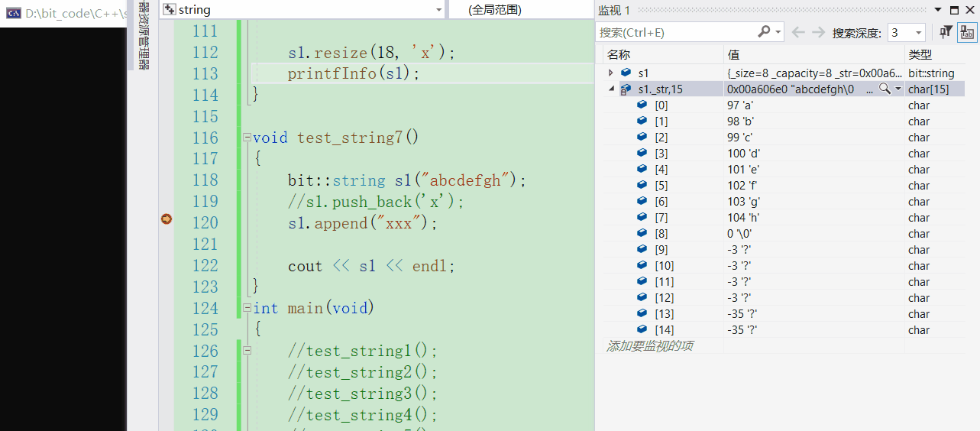Screen dimensions: 980x431
Task: Maximize the Watch 1 panel
Action: click(954, 10)
